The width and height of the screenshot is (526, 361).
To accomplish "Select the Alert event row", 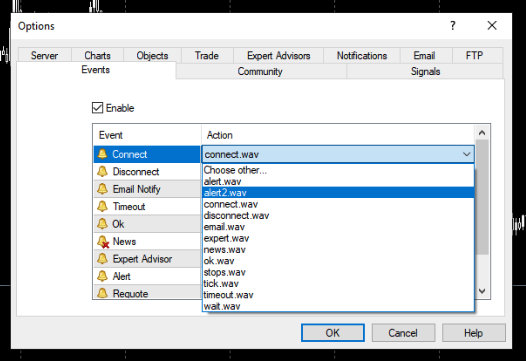I will point(147,276).
